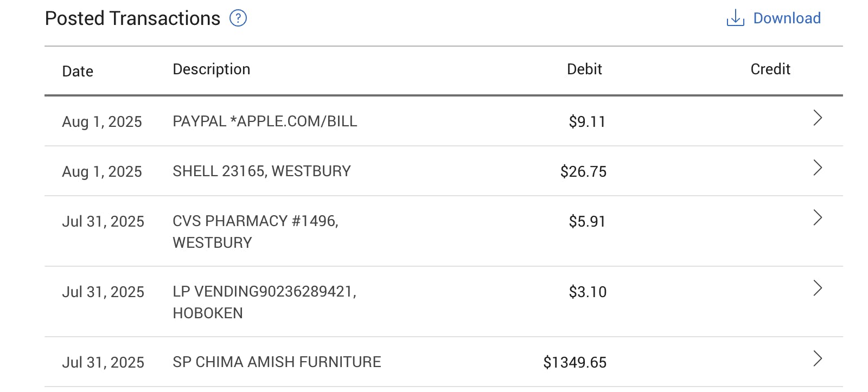The width and height of the screenshot is (868, 392).
Task: Click the download arrow icon
Action: [x=735, y=18]
